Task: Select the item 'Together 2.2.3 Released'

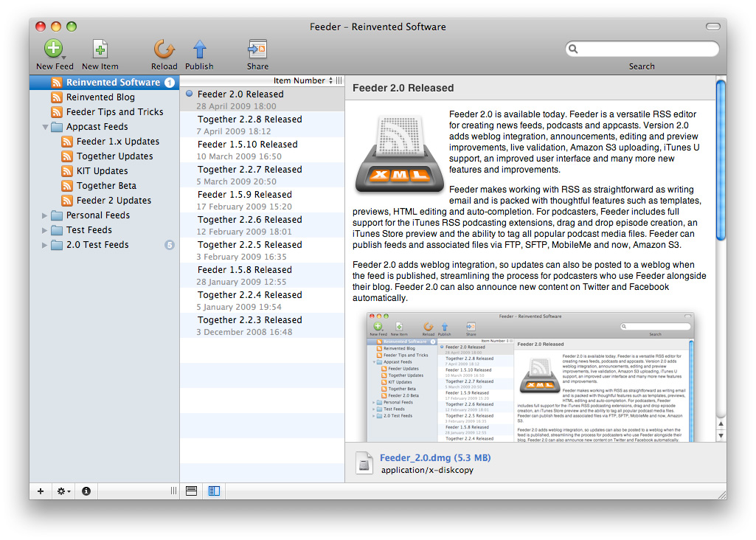Action: [x=263, y=325]
